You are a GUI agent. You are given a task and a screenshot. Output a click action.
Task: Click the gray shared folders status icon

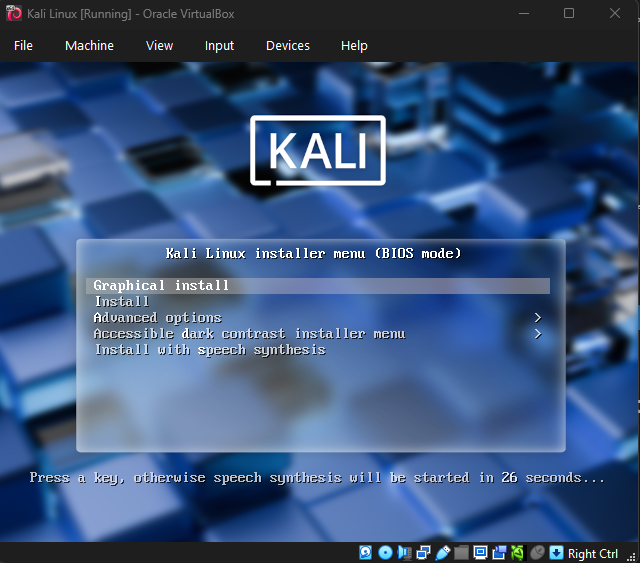click(461, 553)
